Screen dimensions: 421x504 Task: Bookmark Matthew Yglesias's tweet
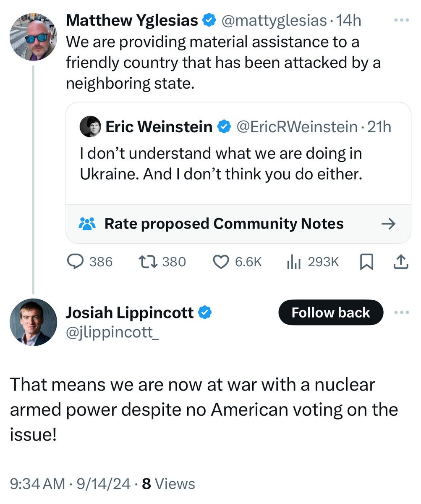(367, 262)
